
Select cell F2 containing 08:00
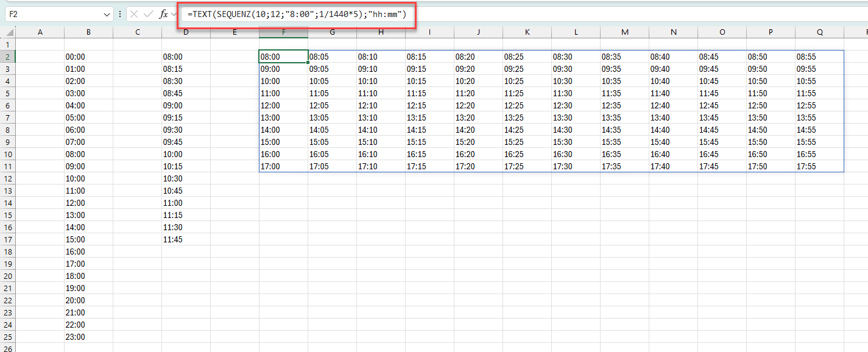pos(283,57)
